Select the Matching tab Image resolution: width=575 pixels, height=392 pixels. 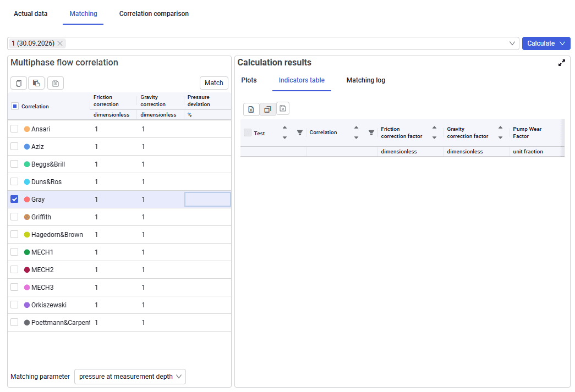click(x=83, y=14)
